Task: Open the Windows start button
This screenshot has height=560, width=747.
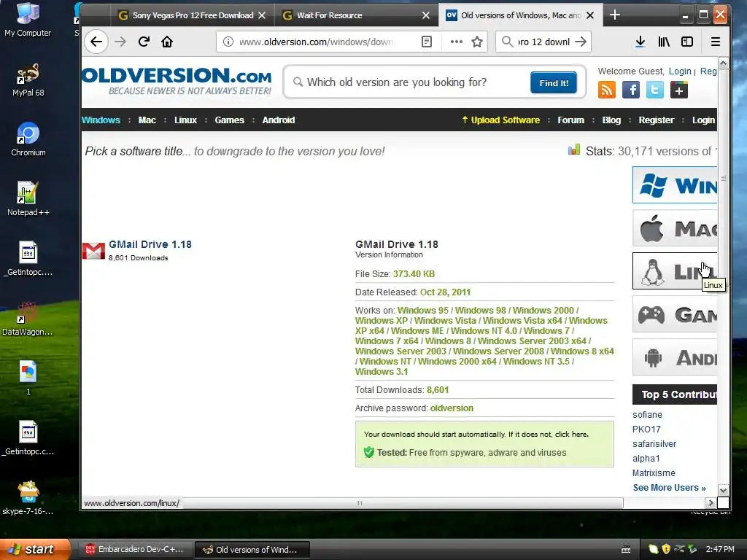Action: click(x=34, y=550)
